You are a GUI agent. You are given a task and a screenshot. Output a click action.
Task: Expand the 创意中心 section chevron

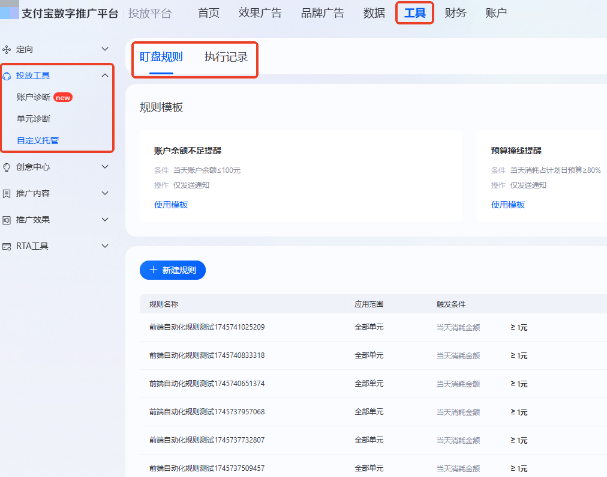[105, 166]
